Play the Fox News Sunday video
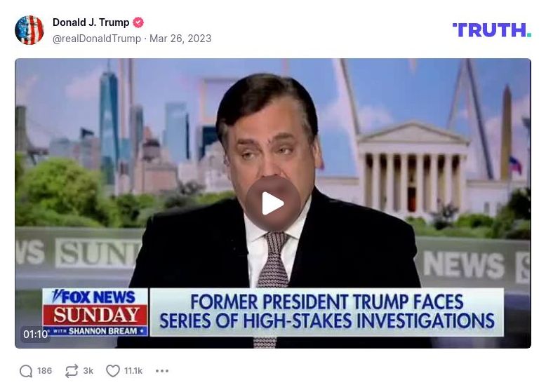 [x=273, y=203]
